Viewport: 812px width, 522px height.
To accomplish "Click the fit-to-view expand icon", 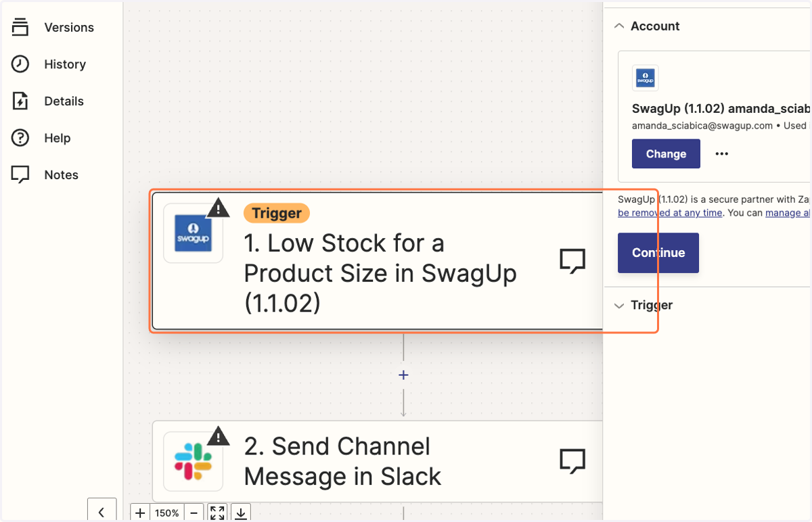I will [217, 513].
